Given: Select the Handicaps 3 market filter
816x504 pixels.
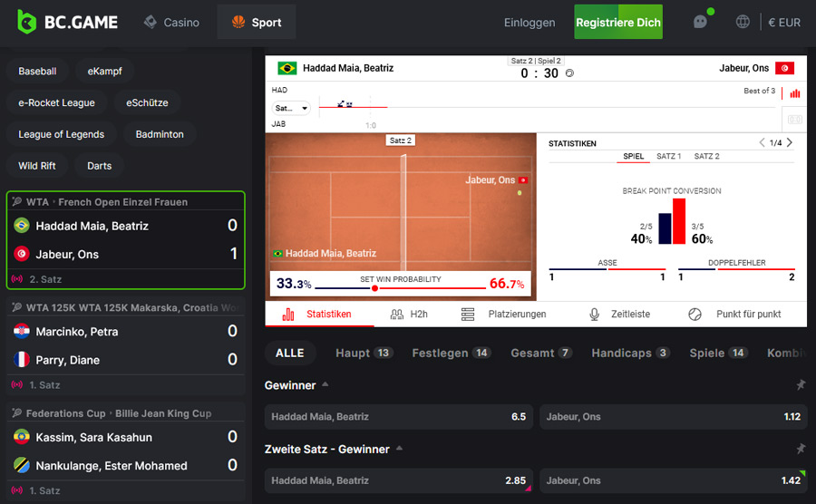Looking at the screenshot, I should click(x=631, y=354).
